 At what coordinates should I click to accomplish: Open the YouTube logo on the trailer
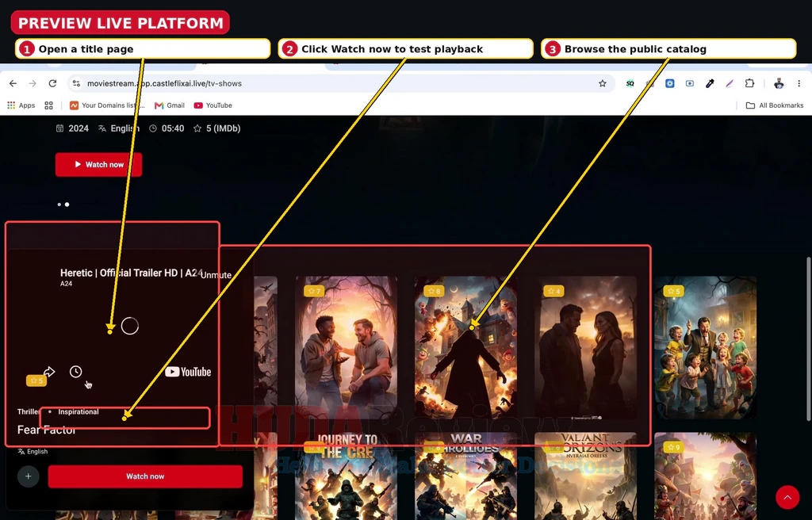click(x=188, y=372)
